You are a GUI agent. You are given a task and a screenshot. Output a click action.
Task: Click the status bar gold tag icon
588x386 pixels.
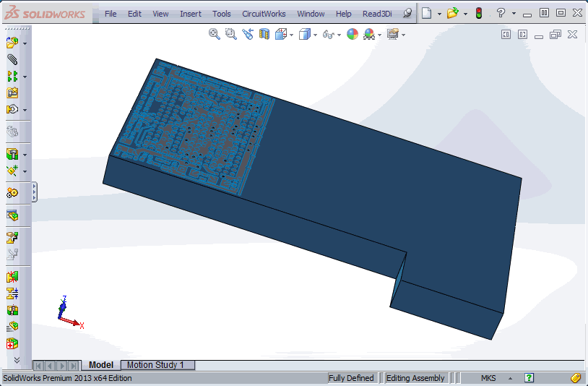576,378
